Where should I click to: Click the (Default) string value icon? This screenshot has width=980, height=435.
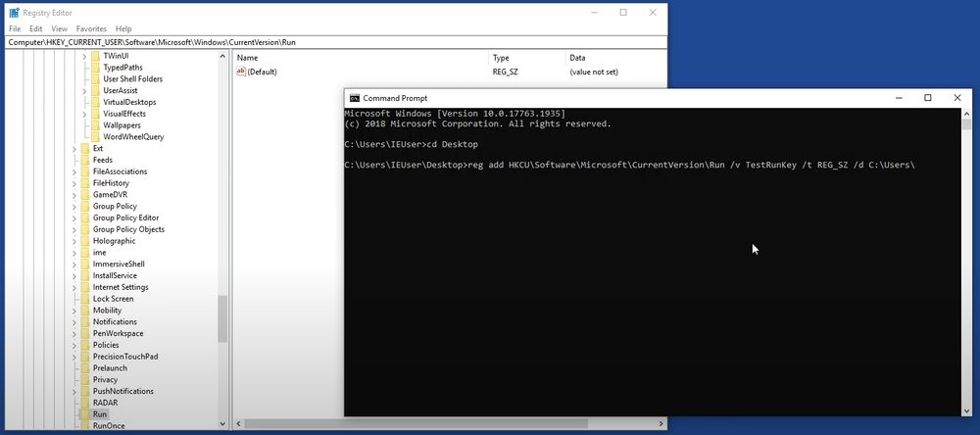click(x=241, y=72)
